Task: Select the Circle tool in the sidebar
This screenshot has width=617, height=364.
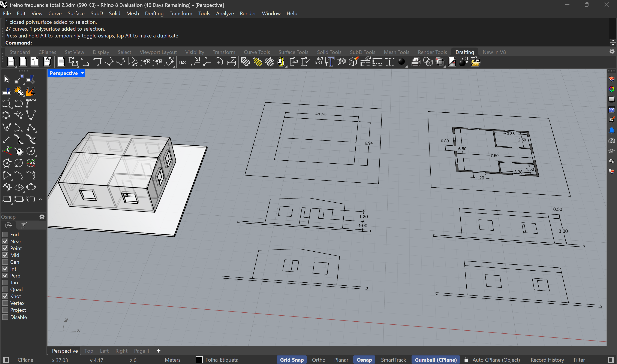Action: coord(31,151)
